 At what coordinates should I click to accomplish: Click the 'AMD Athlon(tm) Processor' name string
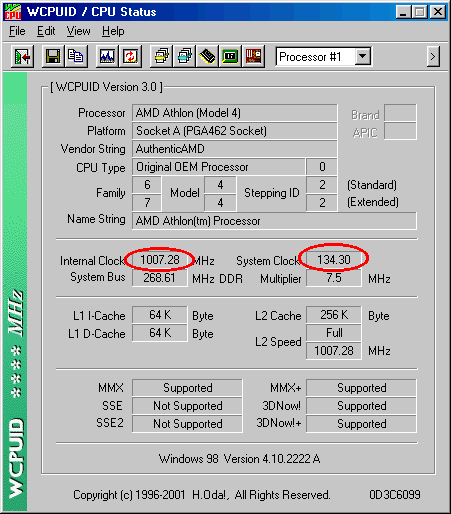(x=274, y=221)
